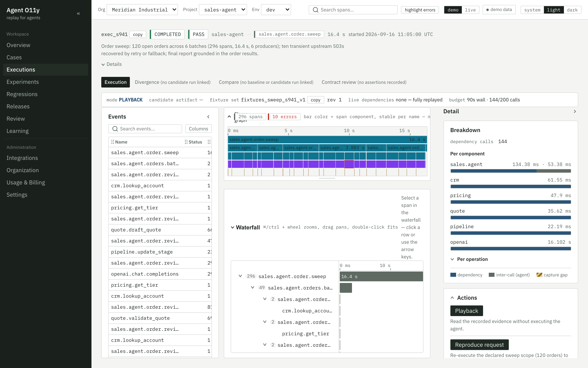The width and height of the screenshot is (588, 368).
Task: Open the Execution tab
Action: pyautogui.click(x=115, y=82)
